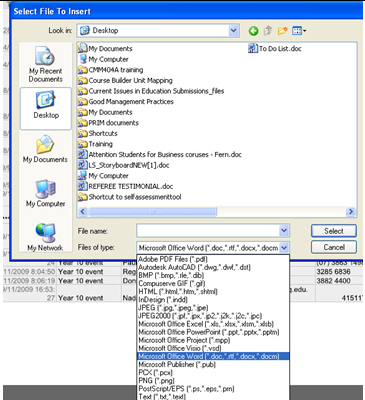Choose Microsoft Publisher file type
The width and height of the screenshot is (365, 400).
click(213, 364)
